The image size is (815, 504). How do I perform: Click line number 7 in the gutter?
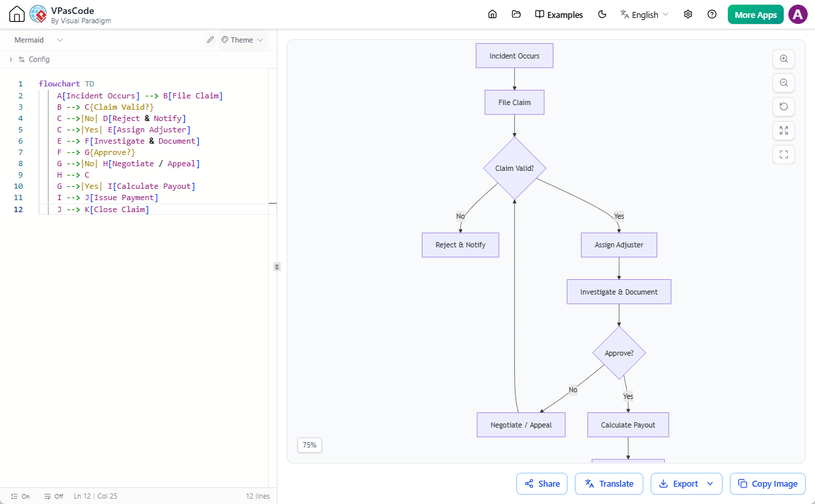20,152
